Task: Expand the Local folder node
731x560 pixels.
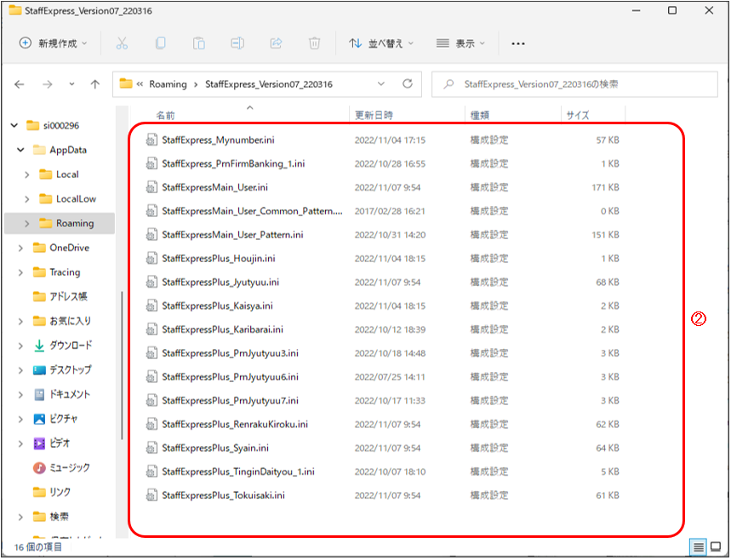Action: pyautogui.click(x=26, y=174)
